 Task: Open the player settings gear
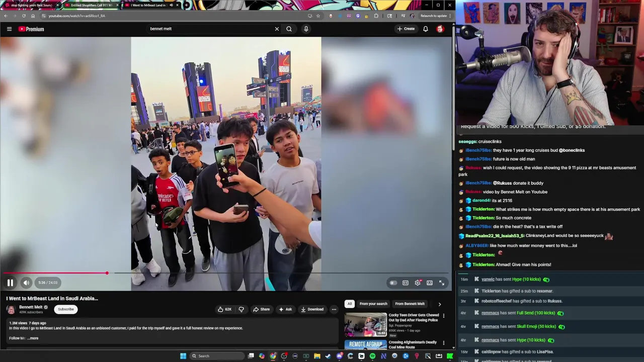(x=418, y=283)
